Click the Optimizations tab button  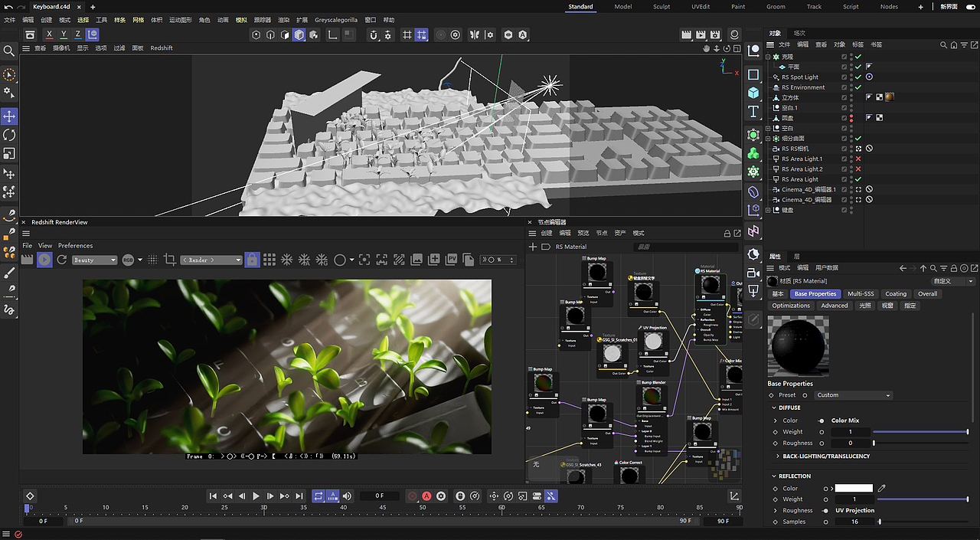tap(791, 306)
